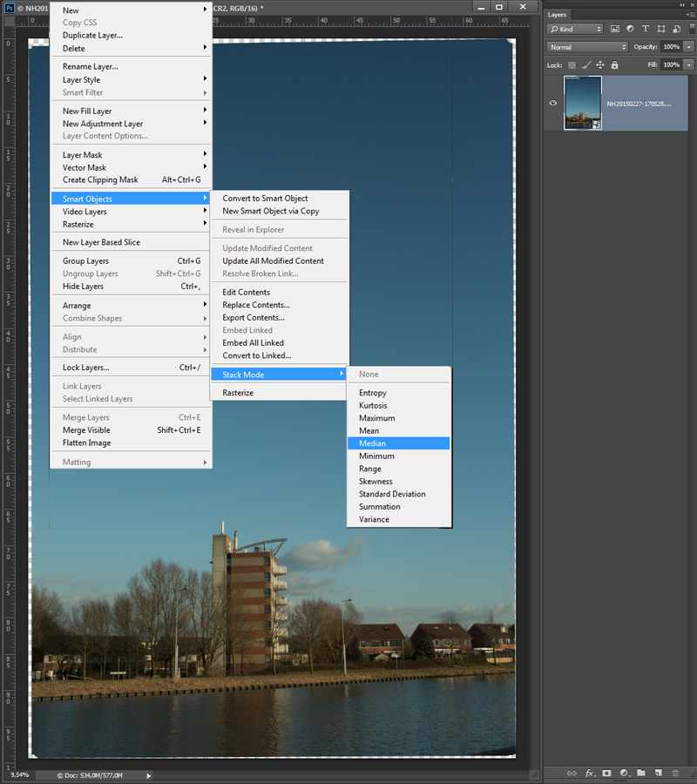
Task: Filter layers by pixel layers icon
Action: pyautogui.click(x=615, y=29)
